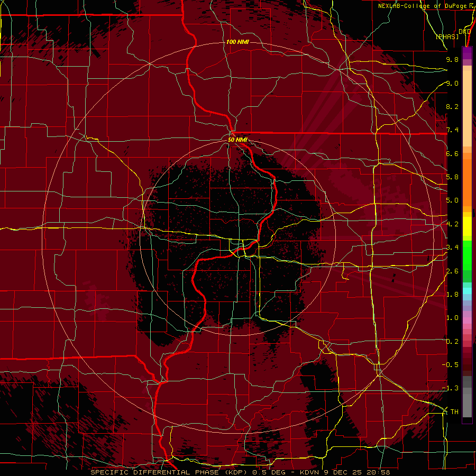Viewport: 476px width, 476px height.
Task: Click the 50 NMI range ring label
Action: tap(237, 140)
